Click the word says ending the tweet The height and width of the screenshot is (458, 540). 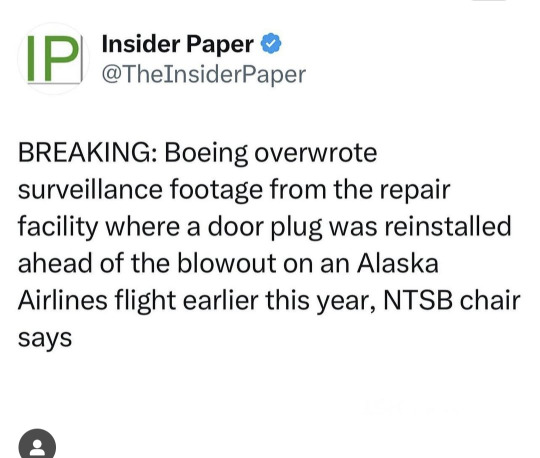(x=45, y=339)
